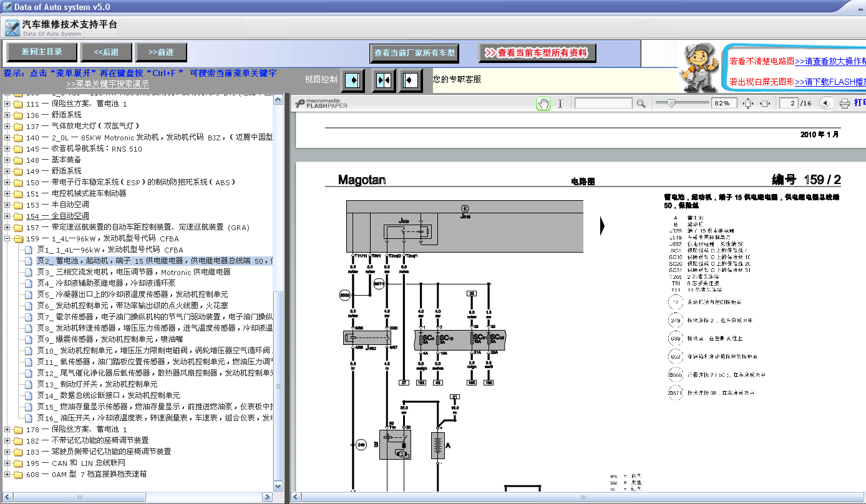Click the J329 relay symbol in the diagram

tap(407, 232)
